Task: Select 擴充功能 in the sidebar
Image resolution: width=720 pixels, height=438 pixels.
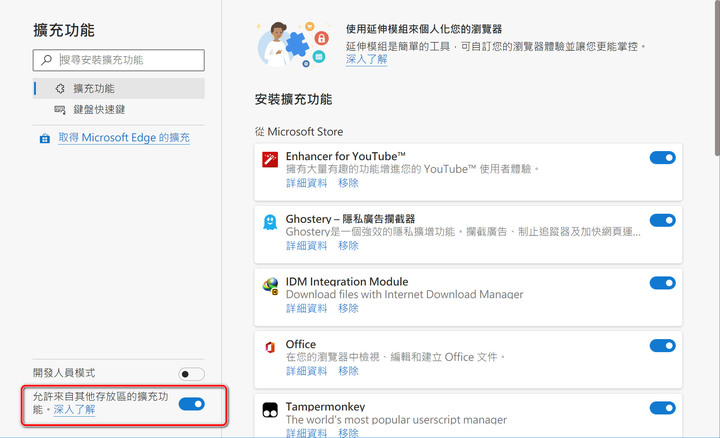Action: coord(119,89)
